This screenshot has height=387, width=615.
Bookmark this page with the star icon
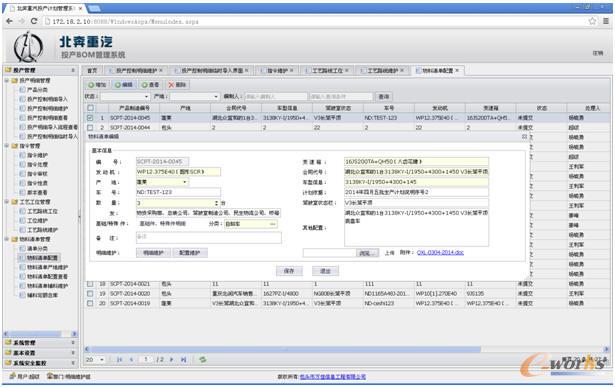[x=592, y=21]
